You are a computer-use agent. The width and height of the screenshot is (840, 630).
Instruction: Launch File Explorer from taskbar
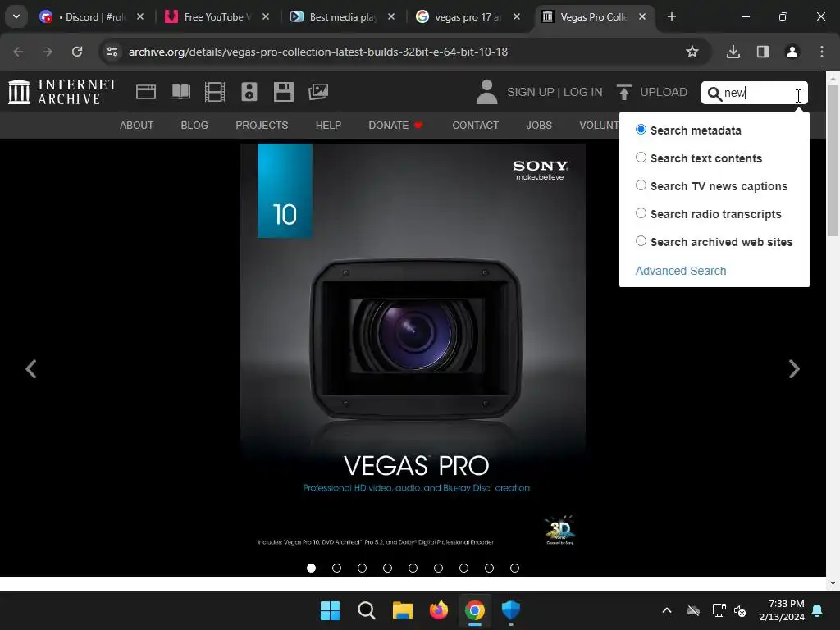pos(402,610)
